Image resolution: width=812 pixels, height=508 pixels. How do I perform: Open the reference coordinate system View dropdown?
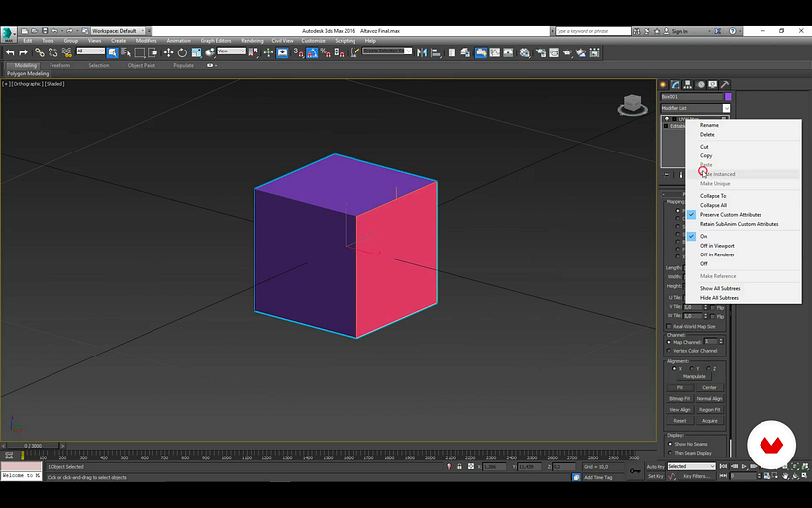[231, 51]
